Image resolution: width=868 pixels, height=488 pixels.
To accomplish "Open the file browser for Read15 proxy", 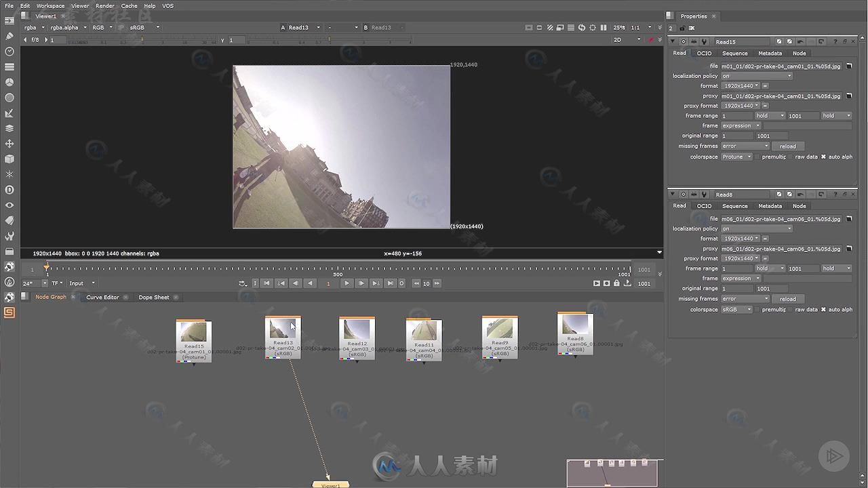I will click(x=848, y=96).
